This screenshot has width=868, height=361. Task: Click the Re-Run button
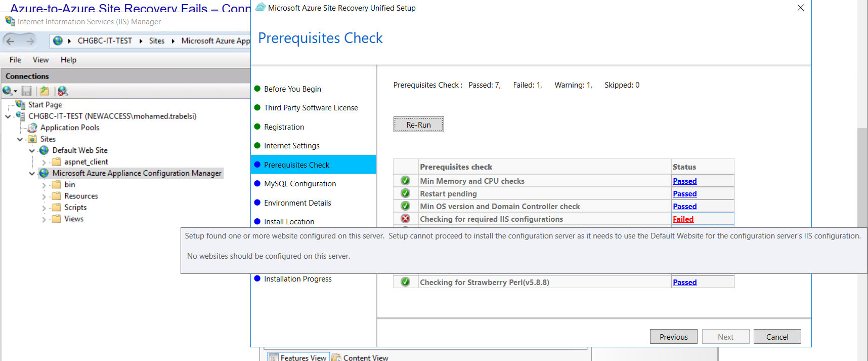tap(419, 125)
